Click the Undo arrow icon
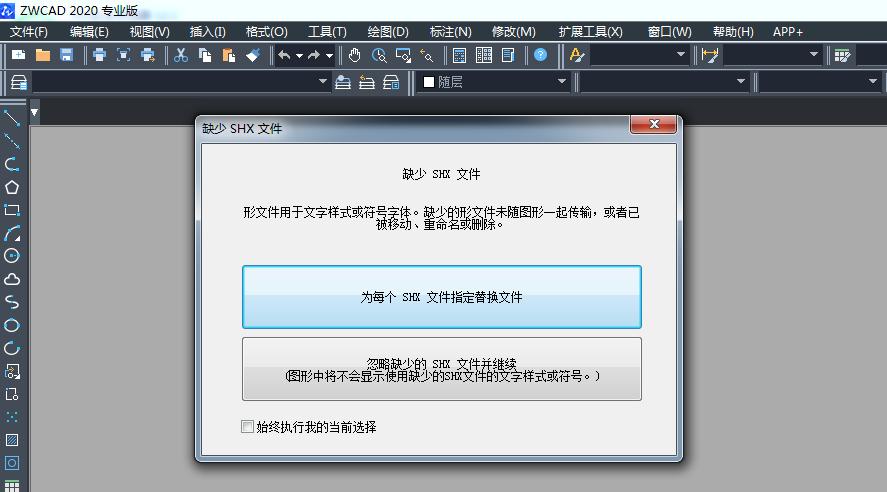This screenshot has width=887, height=492. [285, 55]
